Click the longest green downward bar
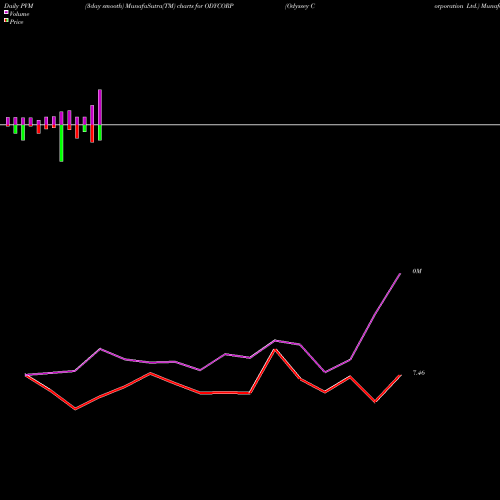This screenshot has width=500, height=500. pos(61,143)
